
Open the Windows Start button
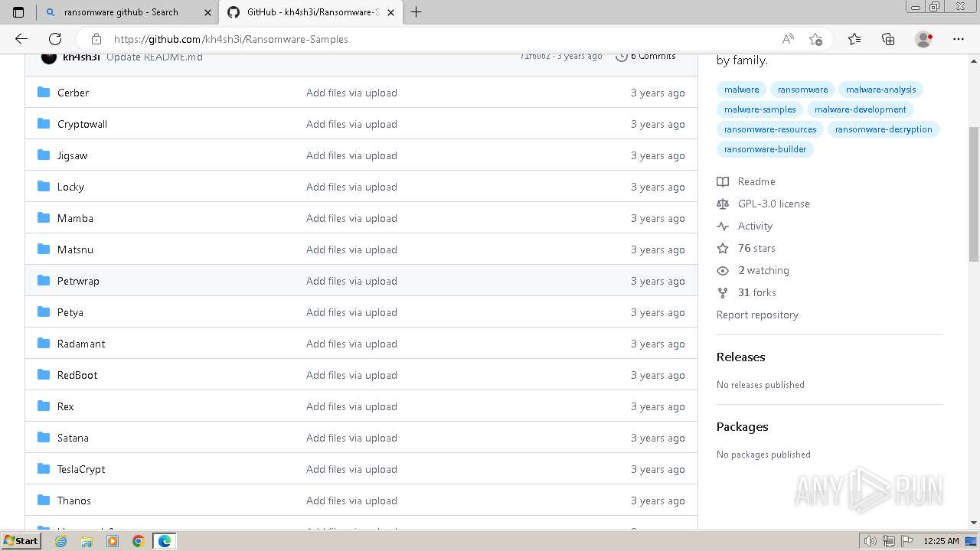[x=21, y=541]
